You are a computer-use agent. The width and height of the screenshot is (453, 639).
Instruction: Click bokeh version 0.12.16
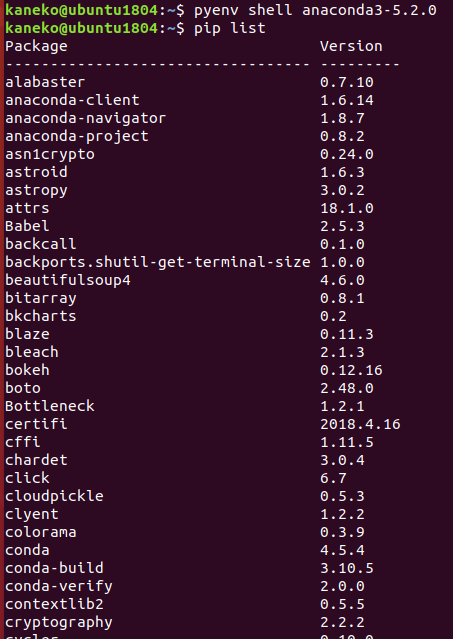point(351,370)
